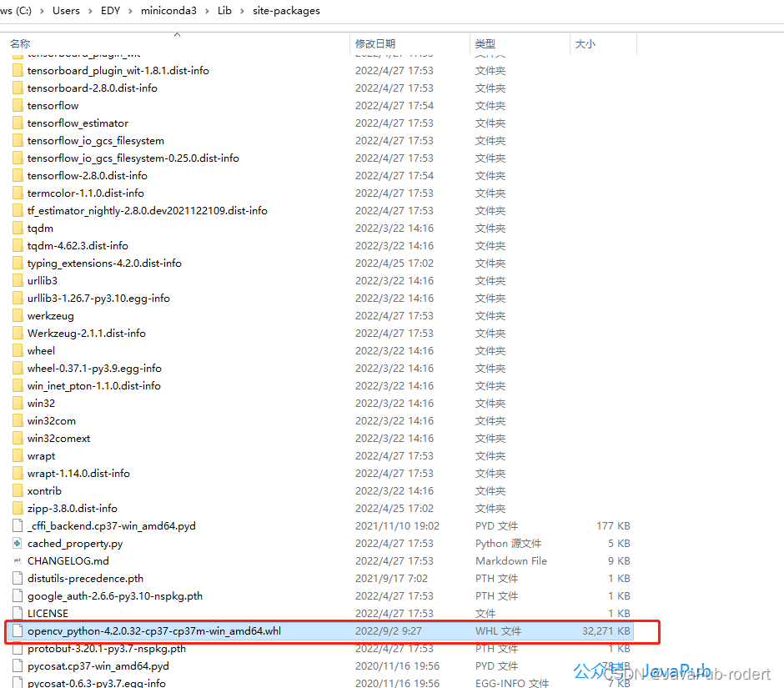The height and width of the screenshot is (688, 784).
Task: Select urllib3-1.26.7-py3.10.egg-info folder name
Action: (x=98, y=298)
